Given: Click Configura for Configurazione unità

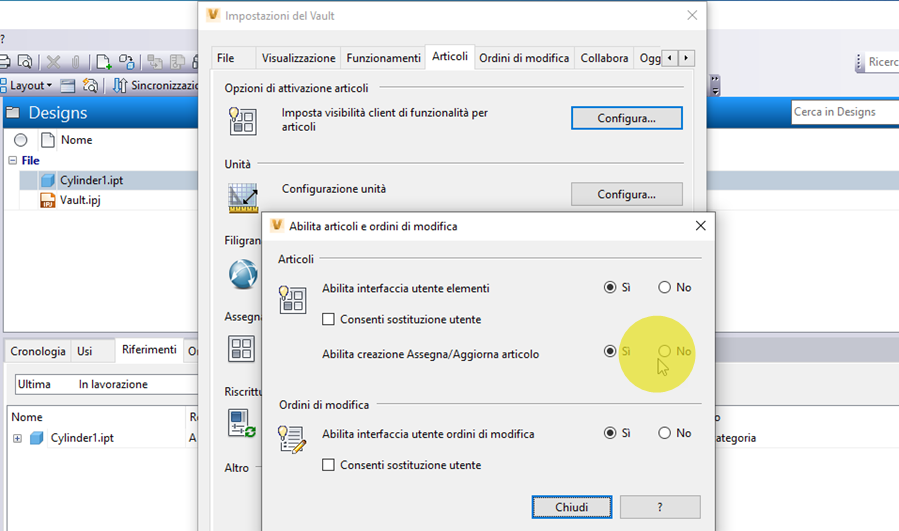Looking at the screenshot, I should pyautogui.click(x=627, y=194).
